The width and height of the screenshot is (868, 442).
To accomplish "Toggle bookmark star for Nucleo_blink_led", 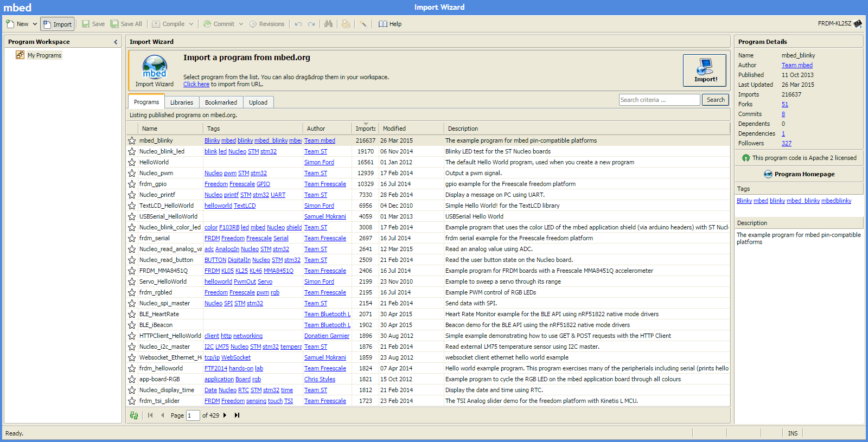I will tap(132, 151).
